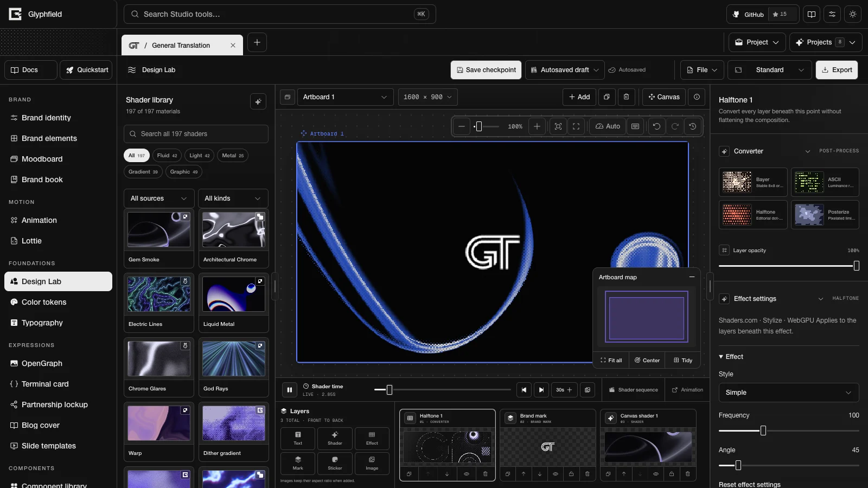Image resolution: width=868 pixels, height=488 pixels.
Task: Open the All sources filter dropdown
Action: pos(158,198)
